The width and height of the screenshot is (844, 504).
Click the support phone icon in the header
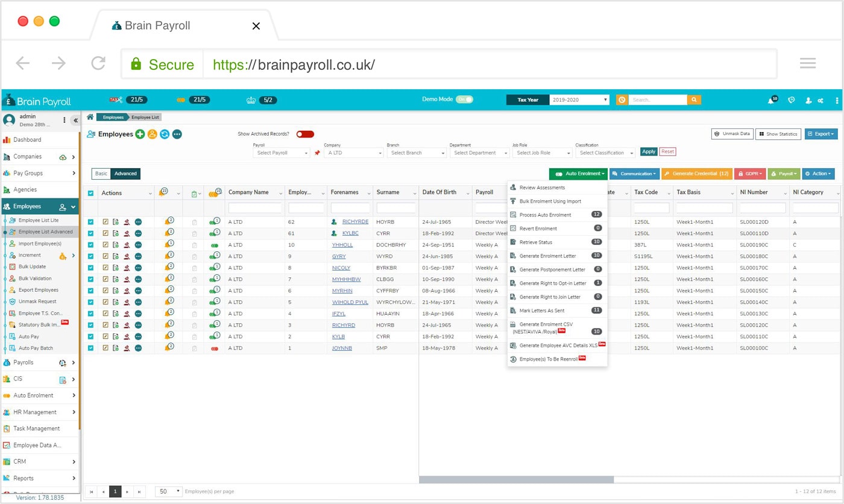[x=792, y=100]
